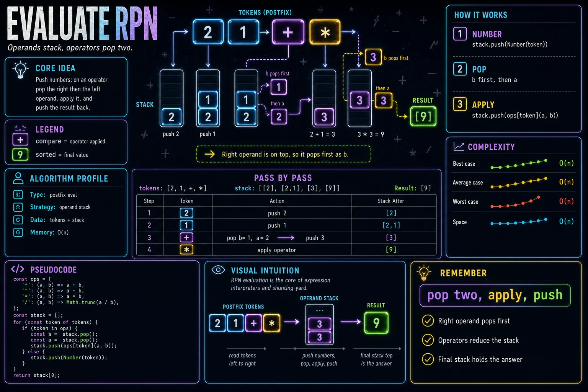
Task: Click the eye icon beside Visual Intuition
Action: (x=218, y=270)
